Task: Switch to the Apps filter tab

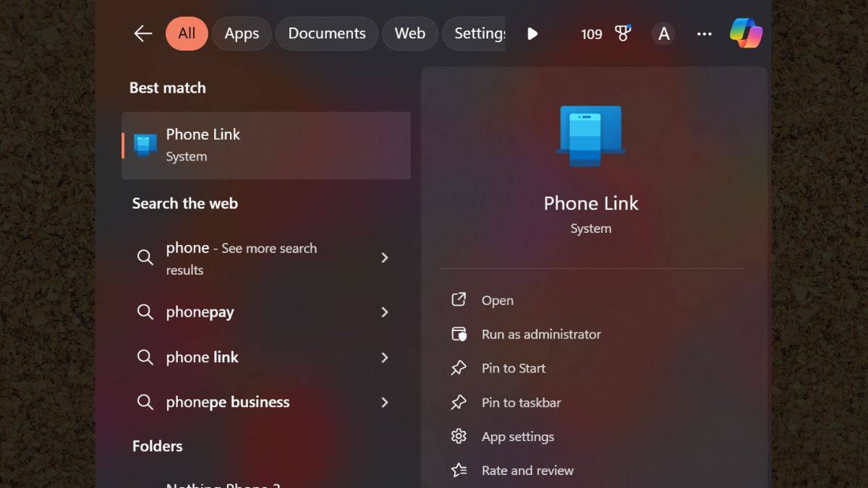Action: point(242,33)
